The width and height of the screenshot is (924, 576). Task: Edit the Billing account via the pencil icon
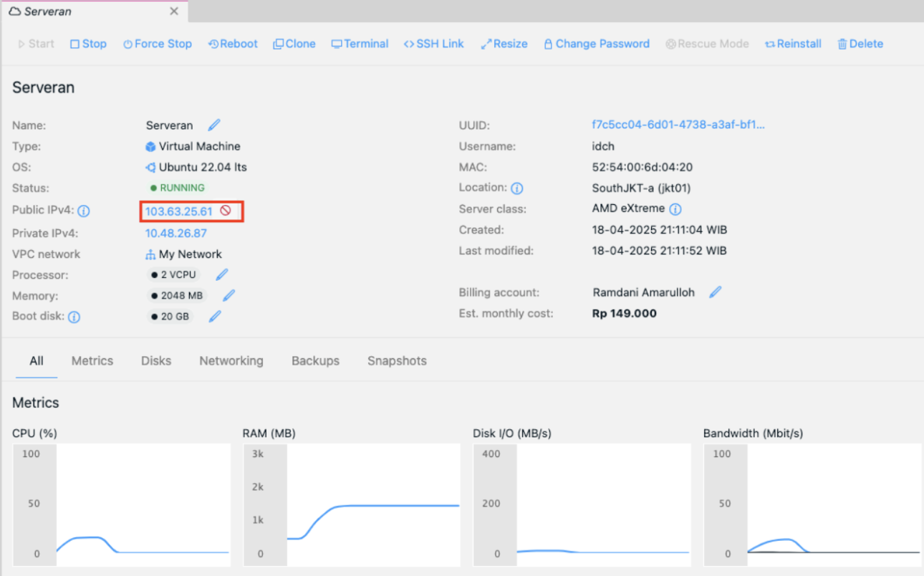716,292
